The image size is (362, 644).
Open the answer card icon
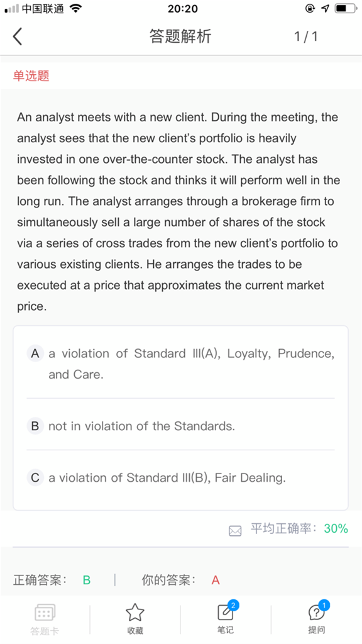45,613
